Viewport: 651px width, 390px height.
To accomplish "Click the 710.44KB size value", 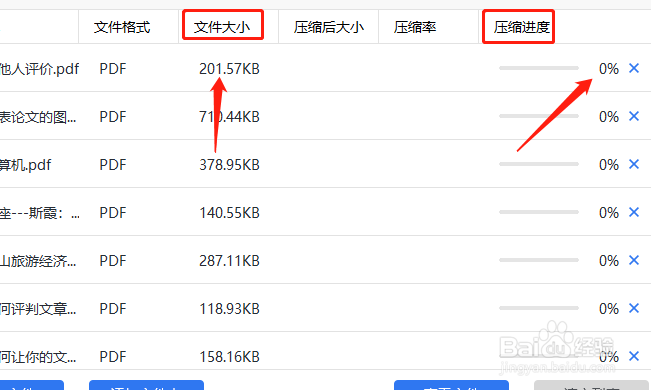I will (x=229, y=117).
